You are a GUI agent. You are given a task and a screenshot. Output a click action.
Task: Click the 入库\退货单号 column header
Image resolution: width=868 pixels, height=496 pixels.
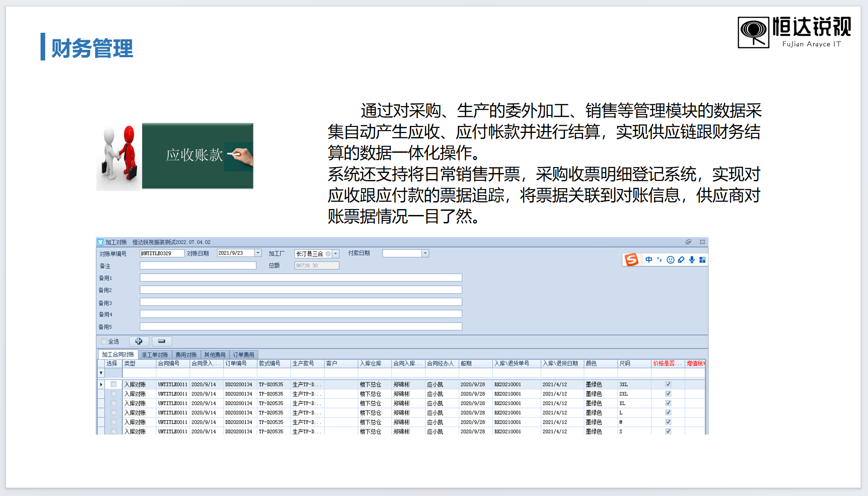(x=517, y=364)
